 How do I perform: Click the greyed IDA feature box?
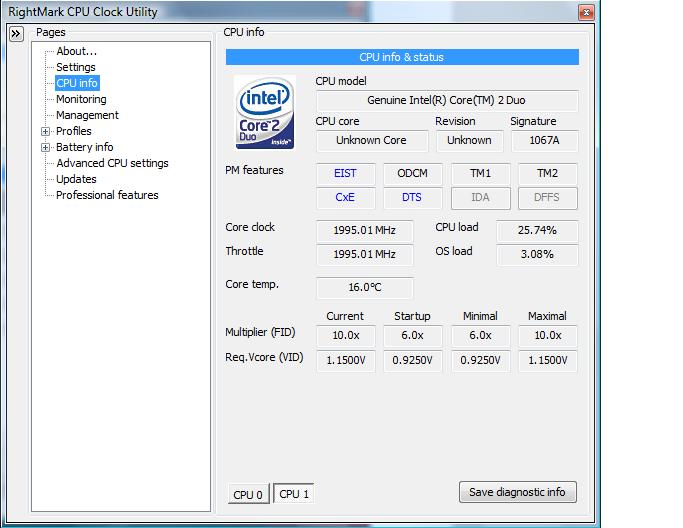(x=480, y=198)
